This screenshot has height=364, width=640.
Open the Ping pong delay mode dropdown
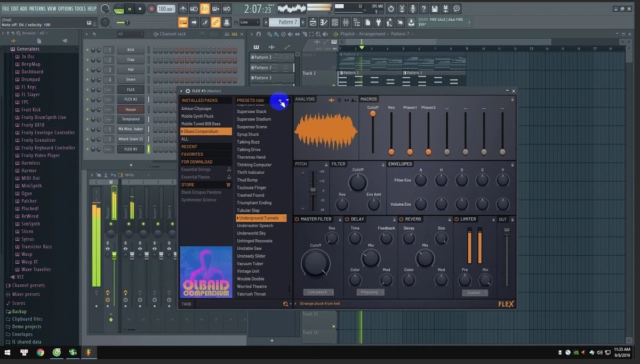pos(370,292)
